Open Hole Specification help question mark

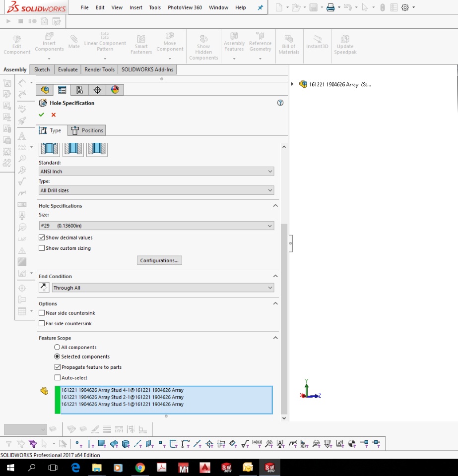pos(280,103)
